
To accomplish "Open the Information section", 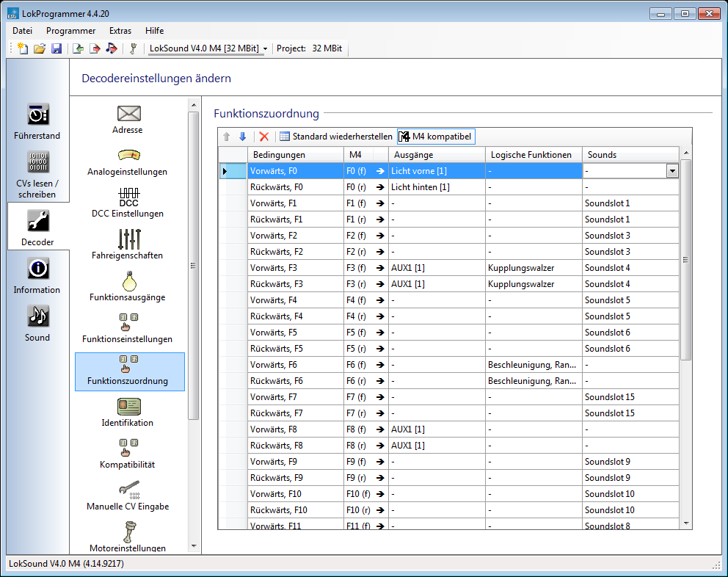I will tap(37, 276).
